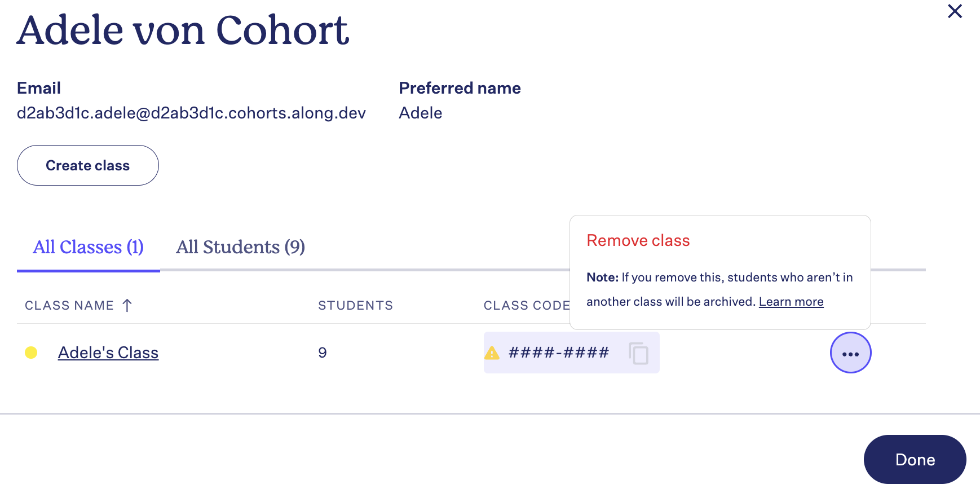Follow the Learn more link
The image size is (980, 493).
point(791,302)
